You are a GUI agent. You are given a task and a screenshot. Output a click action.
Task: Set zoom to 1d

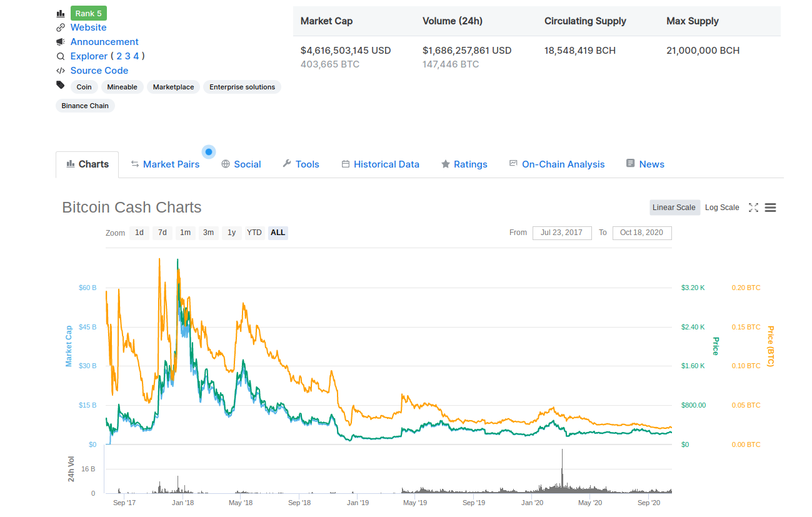point(139,233)
